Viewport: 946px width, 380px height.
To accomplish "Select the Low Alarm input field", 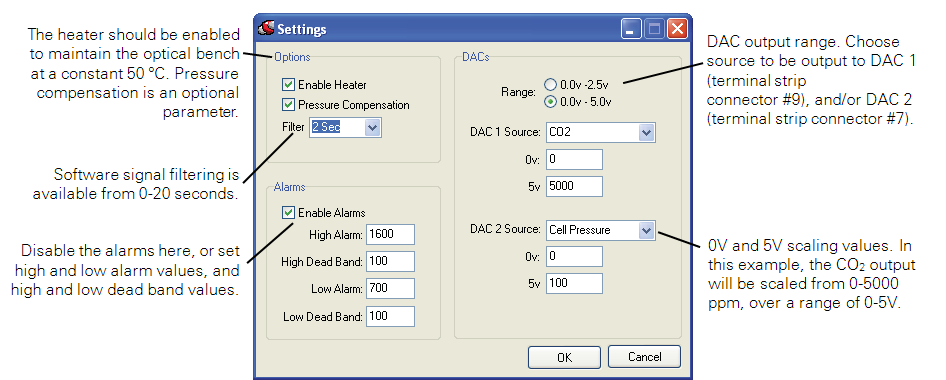I will tap(390, 289).
